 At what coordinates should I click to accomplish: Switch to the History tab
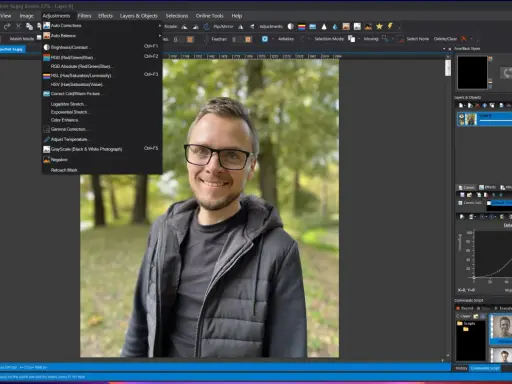tap(461, 368)
